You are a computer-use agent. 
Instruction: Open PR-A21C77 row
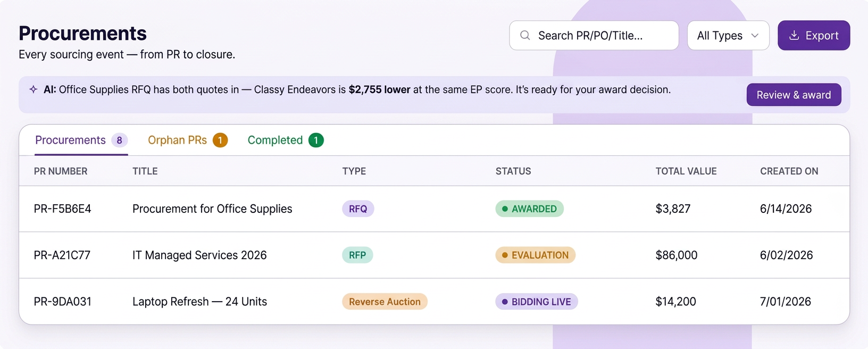434,255
